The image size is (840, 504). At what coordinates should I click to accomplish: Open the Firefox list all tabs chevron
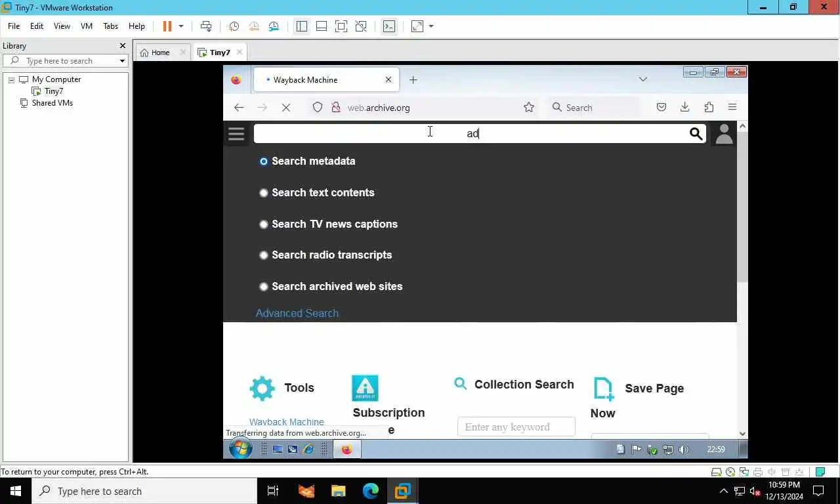click(643, 79)
